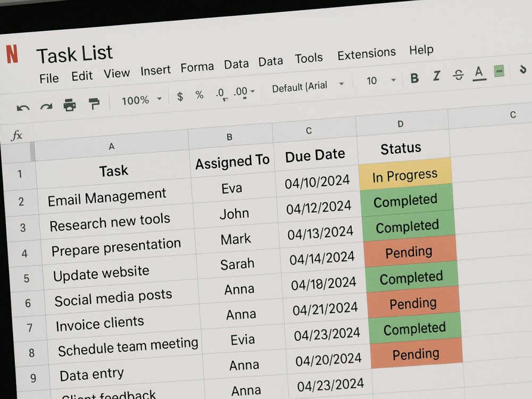Open the Forma menu
The height and width of the screenshot is (399, 532).
[x=197, y=67]
